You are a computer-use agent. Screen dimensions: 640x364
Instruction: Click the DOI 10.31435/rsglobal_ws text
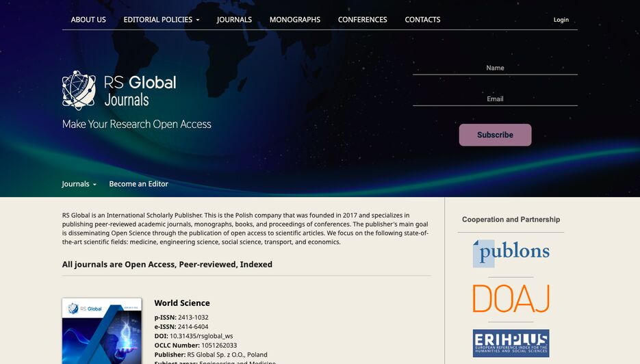pyautogui.click(x=194, y=336)
